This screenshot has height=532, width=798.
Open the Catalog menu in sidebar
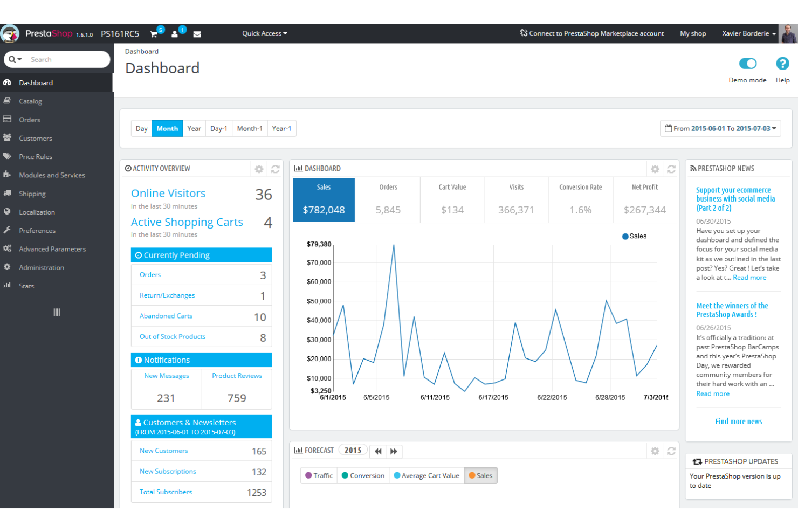pyautogui.click(x=31, y=101)
